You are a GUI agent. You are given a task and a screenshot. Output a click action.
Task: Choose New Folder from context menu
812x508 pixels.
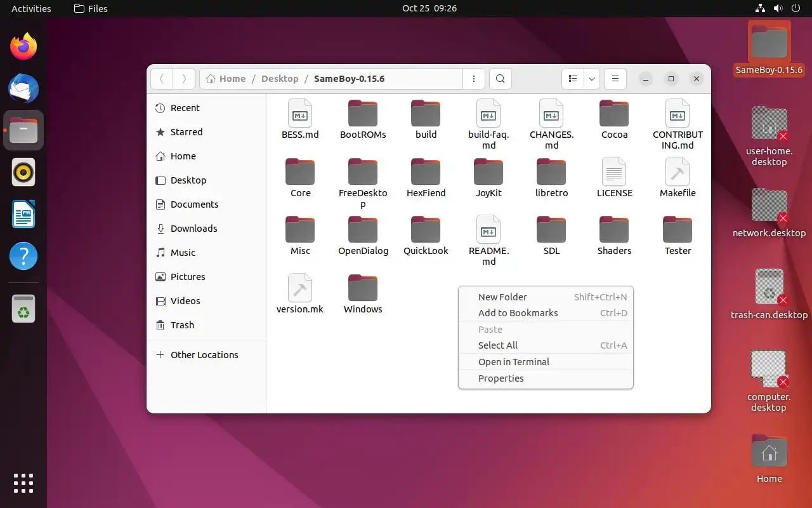tap(546, 297)
